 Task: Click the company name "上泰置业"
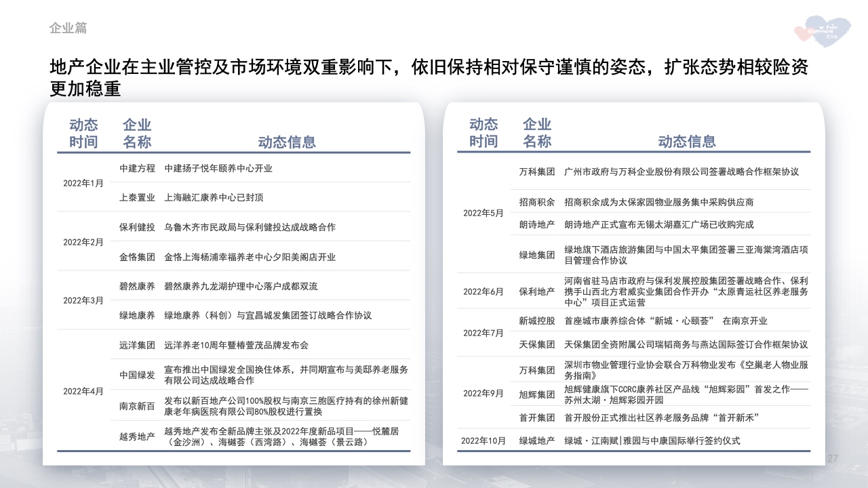(137, 198)
